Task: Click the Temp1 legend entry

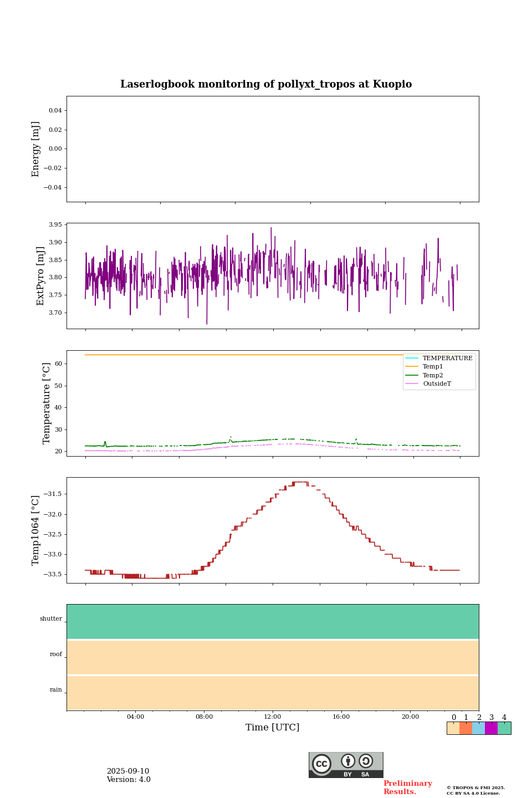Action: [x=433, y=367]
